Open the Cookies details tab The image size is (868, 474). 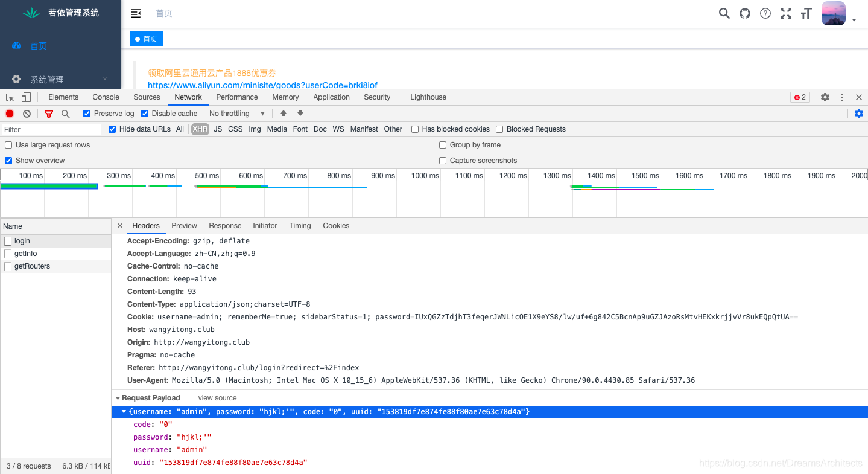336,226
